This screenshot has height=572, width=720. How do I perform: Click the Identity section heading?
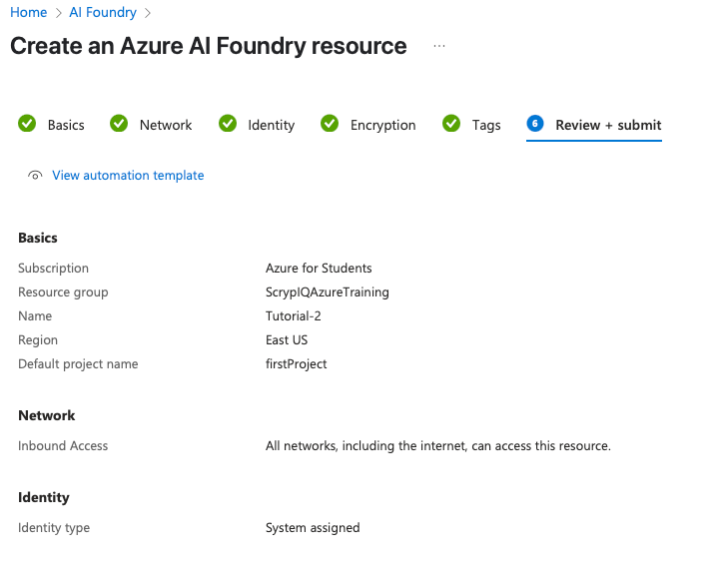44,498
